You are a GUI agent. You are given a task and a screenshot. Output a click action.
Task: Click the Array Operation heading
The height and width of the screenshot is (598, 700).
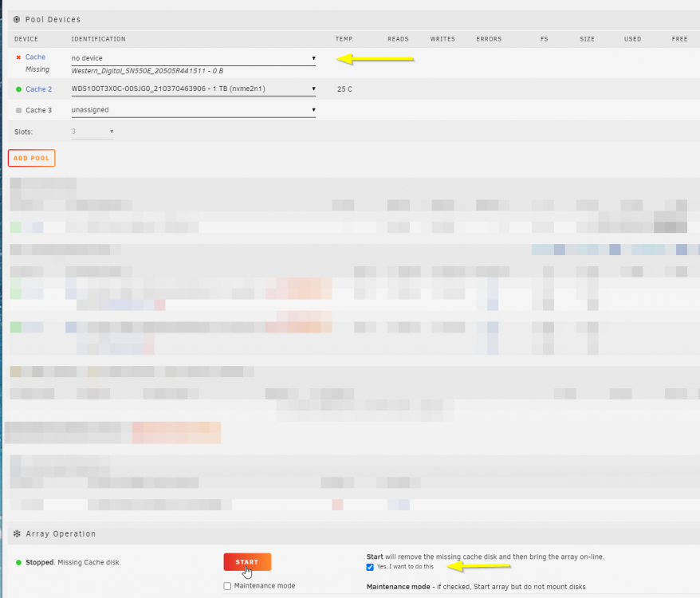click(x=61, y=533)
